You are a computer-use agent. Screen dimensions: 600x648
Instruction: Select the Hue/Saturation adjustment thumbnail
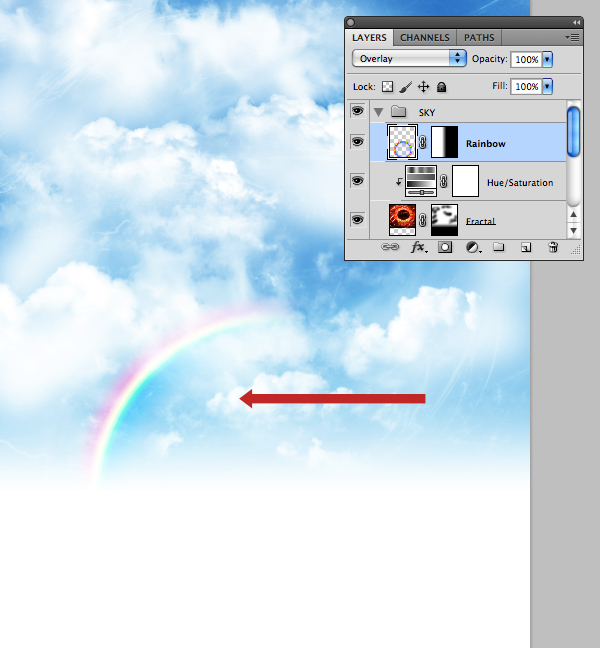(x=421, y=181)
